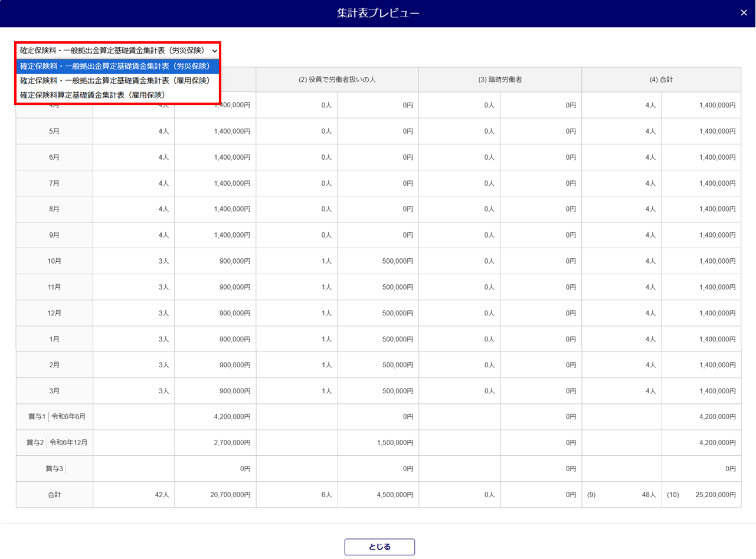Click the 集計表プレビュー title text

tap(378, 13)
